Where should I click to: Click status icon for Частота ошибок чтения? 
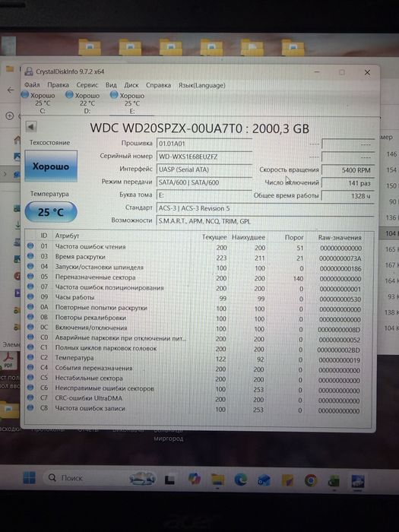[x=30, y=246]
